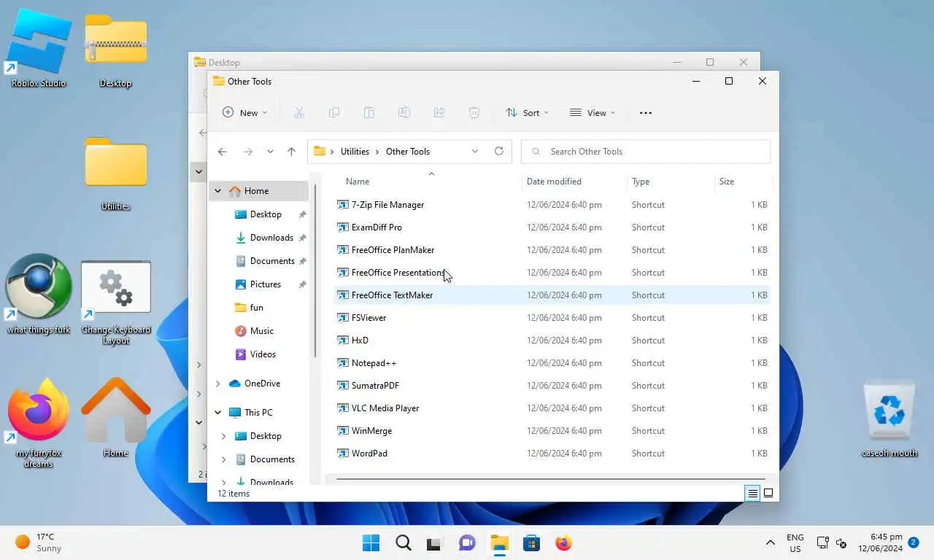
Task: Collapse the Home tree node
Action: (217, 191)
